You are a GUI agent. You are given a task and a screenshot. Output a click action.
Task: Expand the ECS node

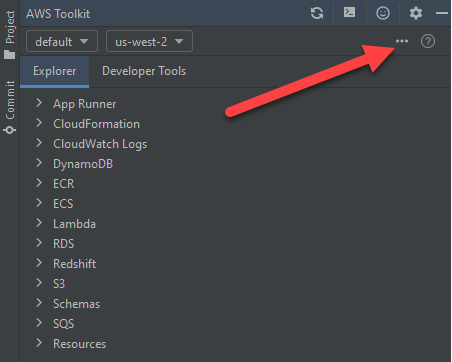(39, 203)
